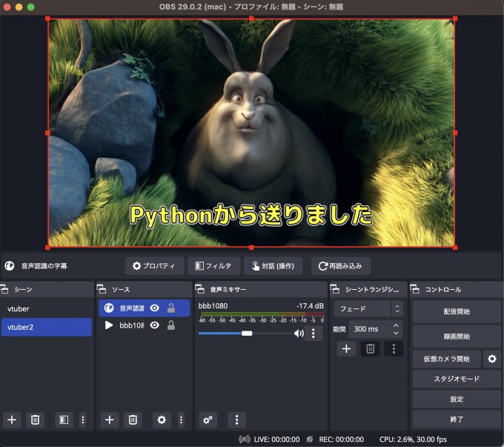Click 再読み込み reload button
Screen dimensions: 504x447
point(341,266)
